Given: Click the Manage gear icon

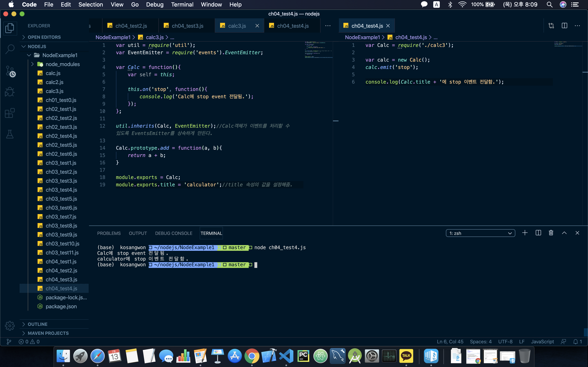Looking at the screenshot, I should [10, 326].
